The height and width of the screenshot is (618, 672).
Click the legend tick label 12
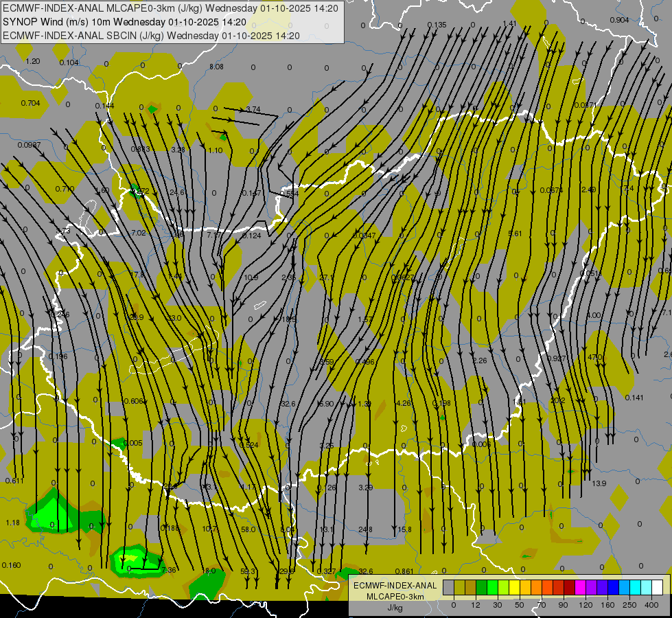475,605
